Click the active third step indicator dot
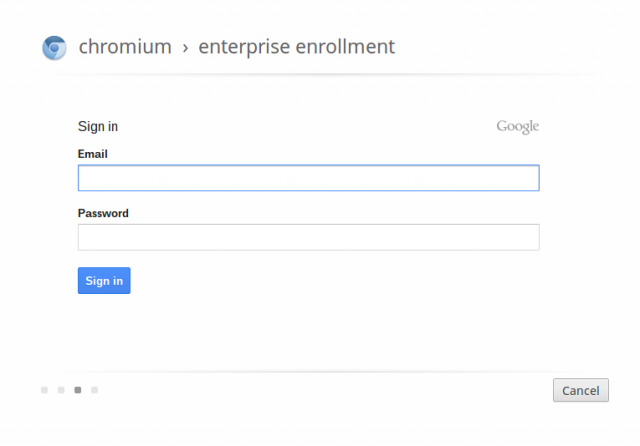This screenshot has height=446, width=640. [x=78, y=390]
